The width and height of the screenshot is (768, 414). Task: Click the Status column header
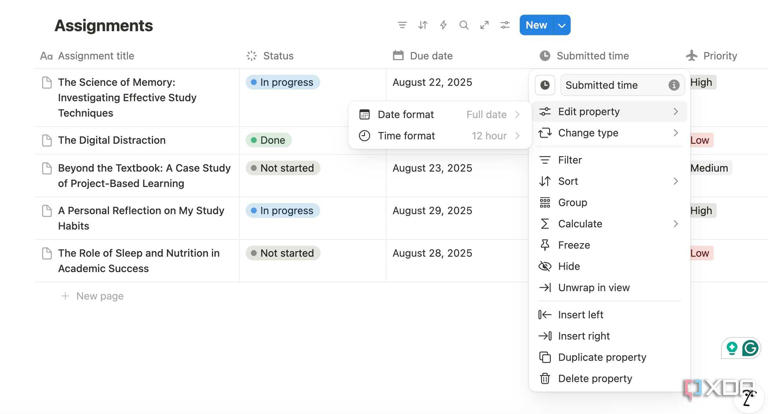click(x=270, y=56)
